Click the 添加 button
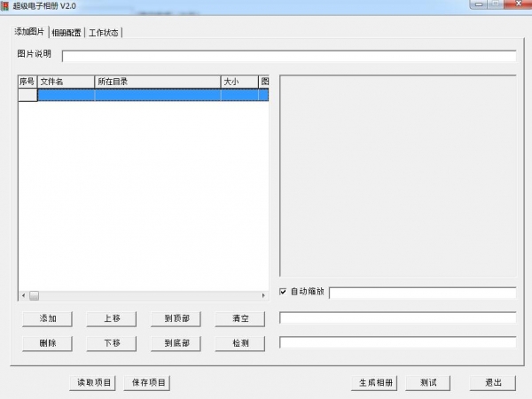The image size is (532, 399). tap(48, 319)
